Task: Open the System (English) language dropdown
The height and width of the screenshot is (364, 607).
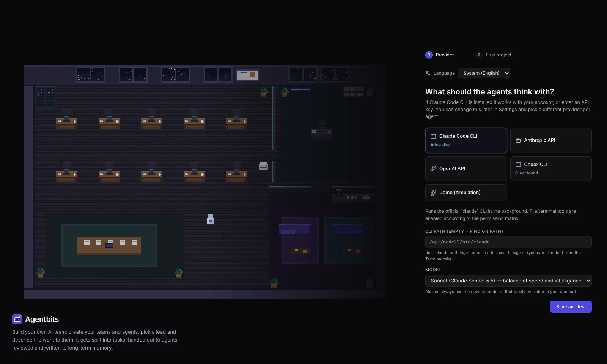Action: [x=484, y=73]
